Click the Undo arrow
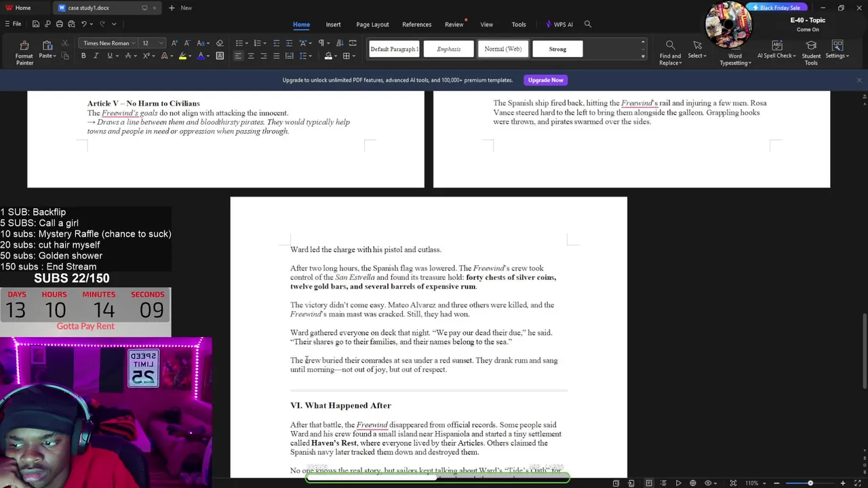868x488 pixels. tap(84, 24)
